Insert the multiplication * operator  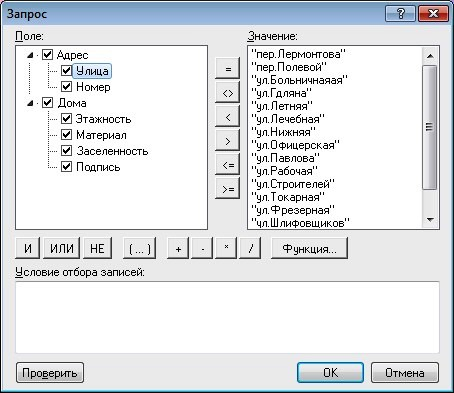(x=226, y=248)
